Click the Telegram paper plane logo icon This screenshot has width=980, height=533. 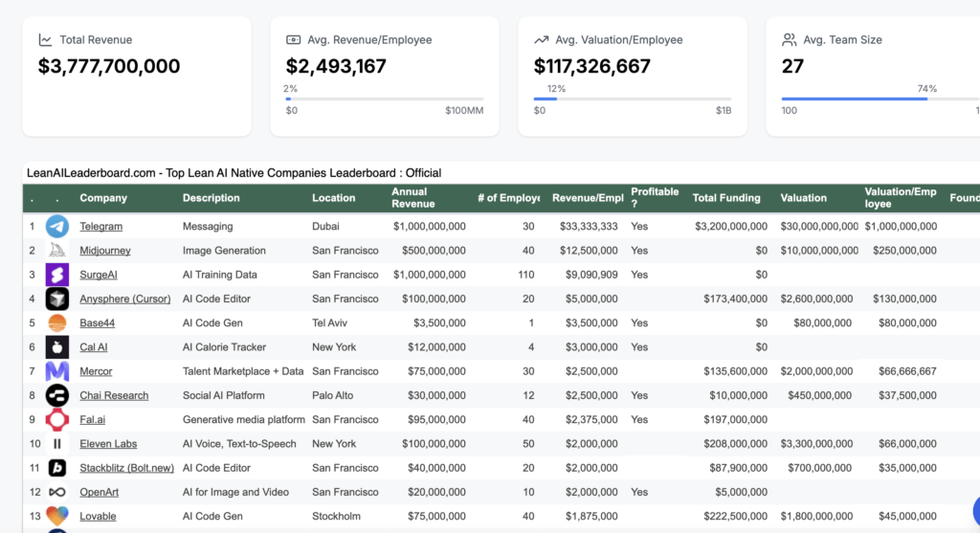pos(57,227)
